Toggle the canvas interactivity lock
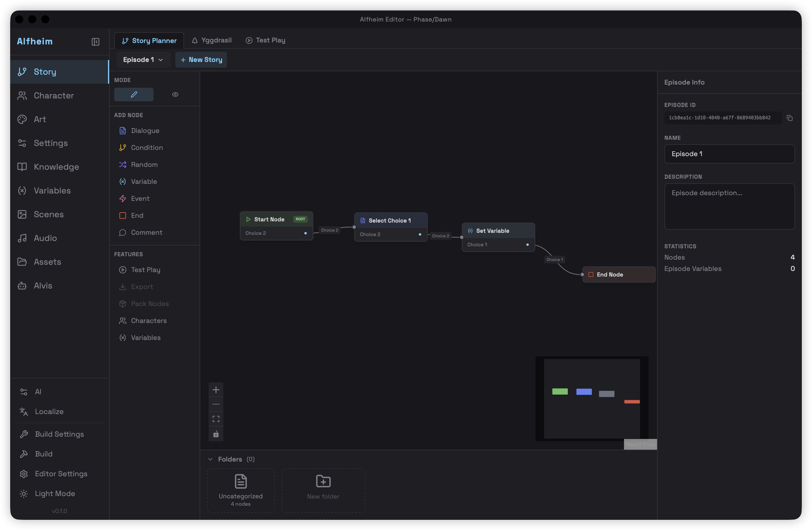 click(x=216, y=434)
